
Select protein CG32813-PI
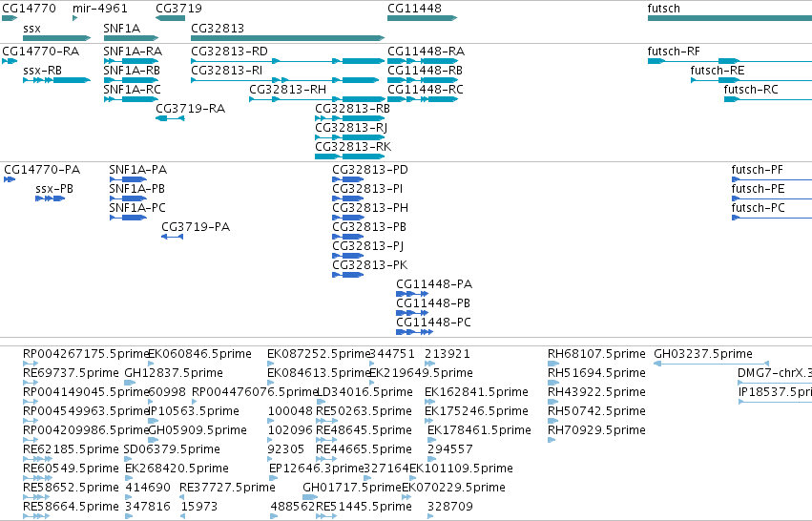click(367, 189)
